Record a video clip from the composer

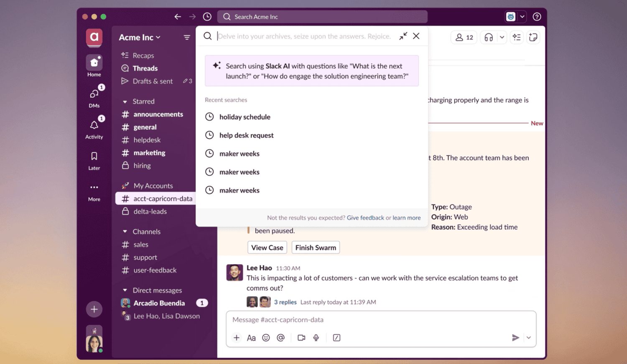tap(301, 338)
